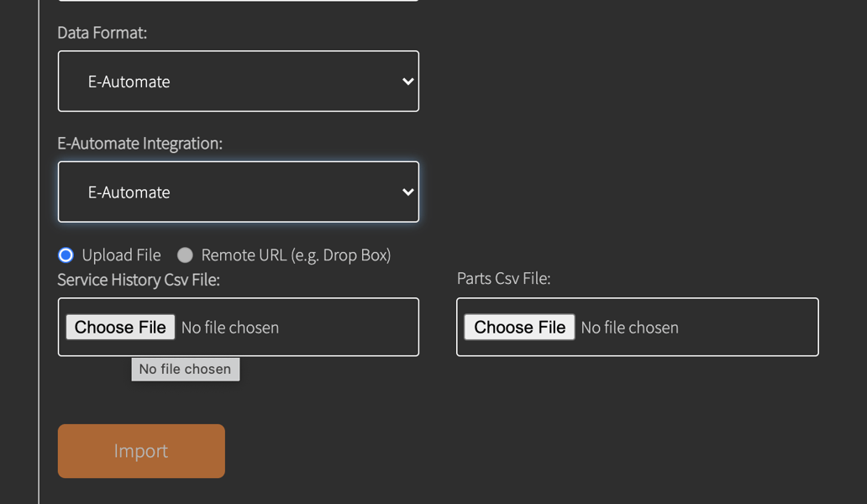Click the highlighted E-Automate Integration select box
The image size is (867, 504).
(238, 192)
